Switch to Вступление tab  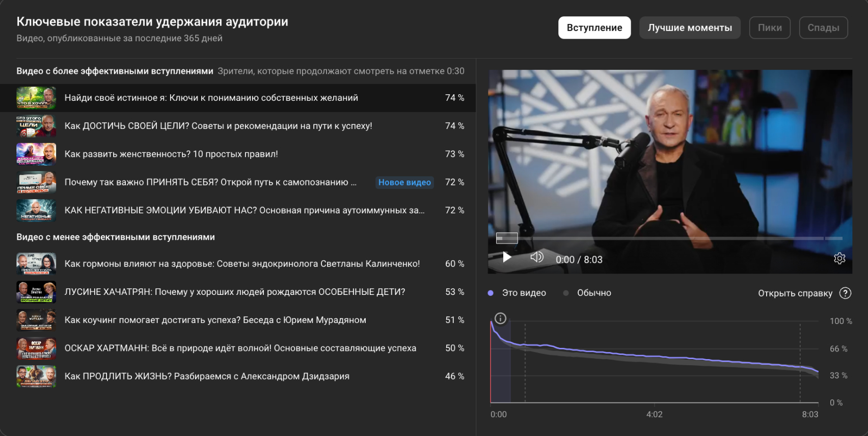pos(594,28)
